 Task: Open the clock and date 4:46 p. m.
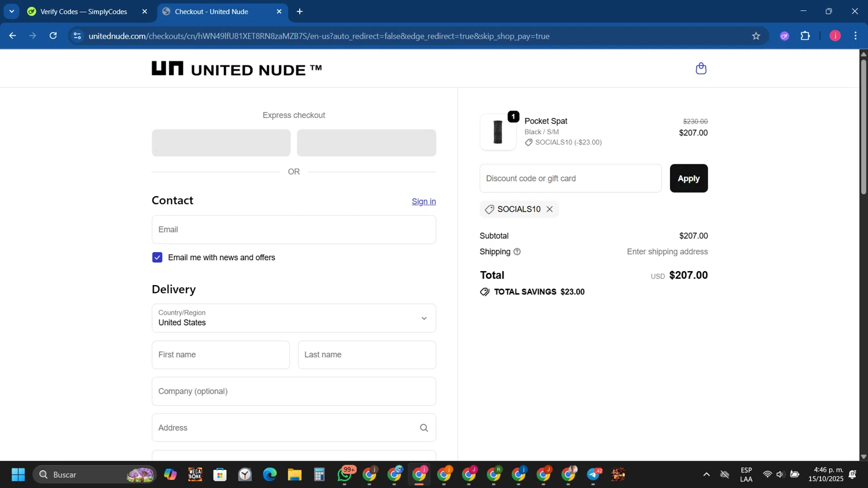(x=826, y=475)
